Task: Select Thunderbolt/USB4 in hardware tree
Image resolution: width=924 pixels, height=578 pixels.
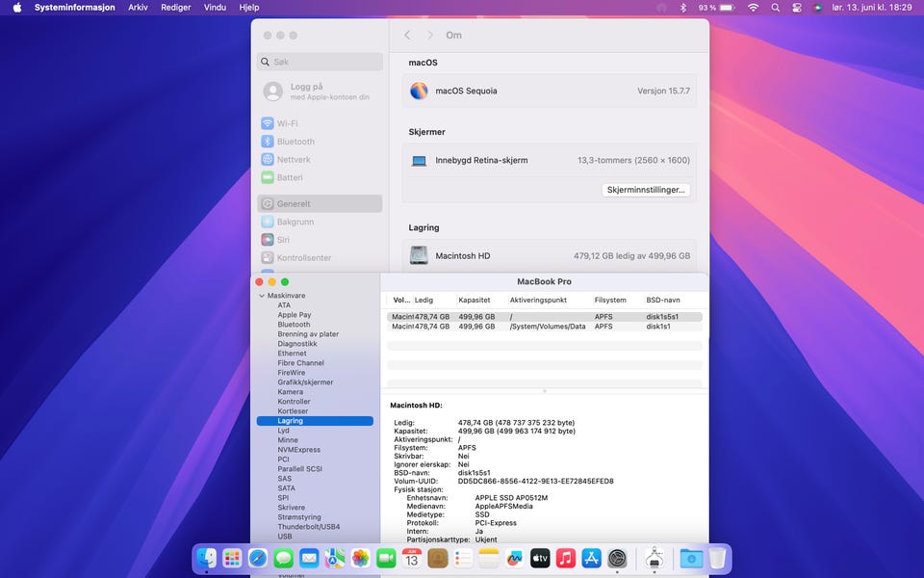Action: pos(309,527)
